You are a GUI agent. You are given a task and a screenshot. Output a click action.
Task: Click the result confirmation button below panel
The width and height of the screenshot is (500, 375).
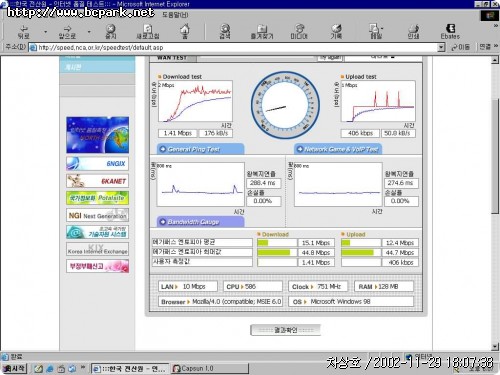(x=286, y=330)
